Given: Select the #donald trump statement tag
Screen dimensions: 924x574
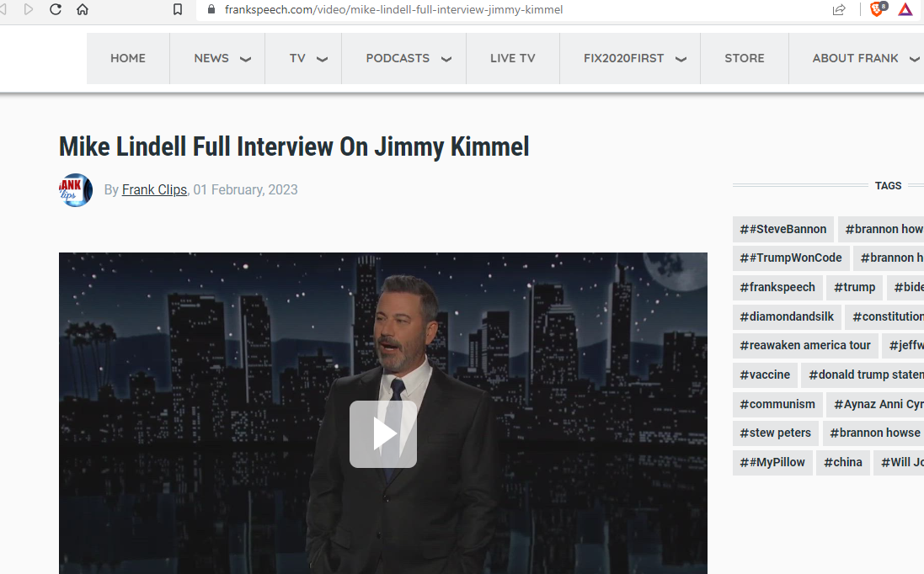Looking at the screenshot, I should coord(863,375).
